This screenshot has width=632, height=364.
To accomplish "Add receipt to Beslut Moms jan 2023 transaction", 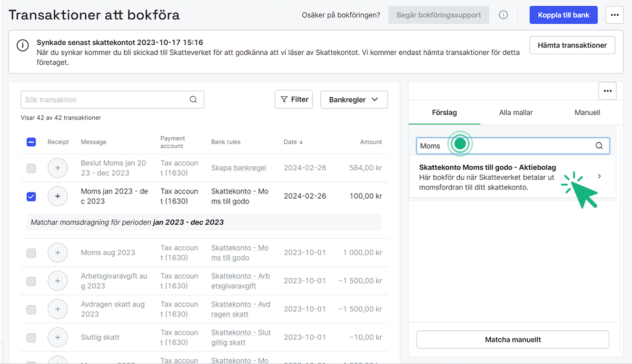I will (x=57, y=168).
